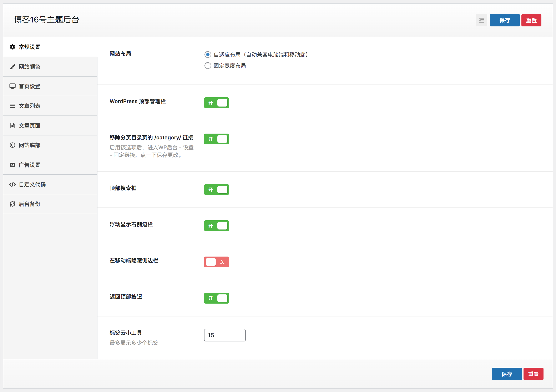The image size is (556, 392).
Task: Open the 网站底部 tab
Action: pos(50,145)
